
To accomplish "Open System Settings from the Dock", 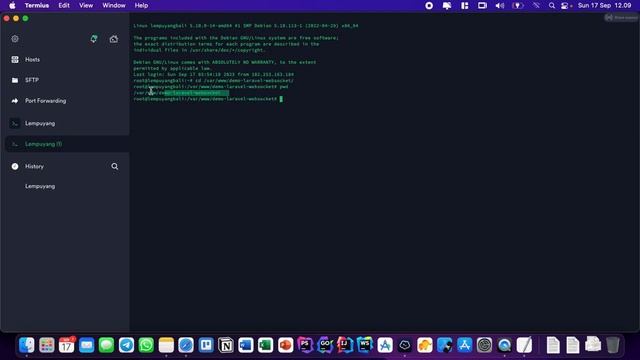I will click(484, 345).
